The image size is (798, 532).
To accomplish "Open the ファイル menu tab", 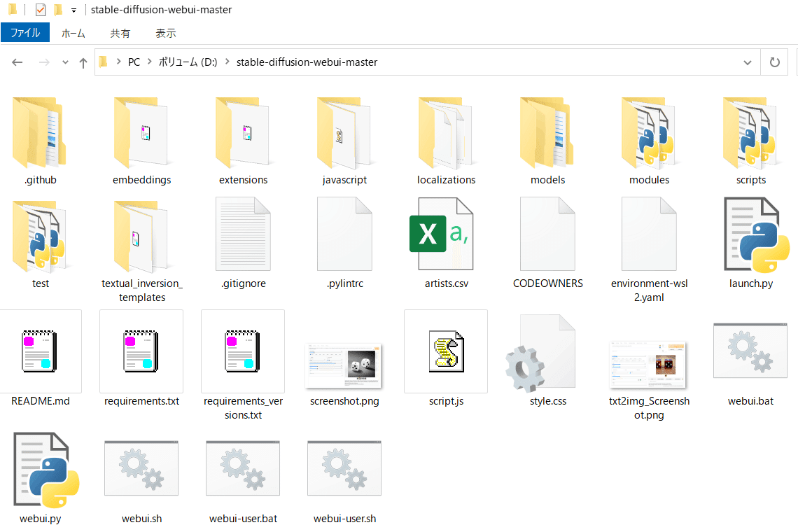I will pyautogui.click(x=25, y=33).
